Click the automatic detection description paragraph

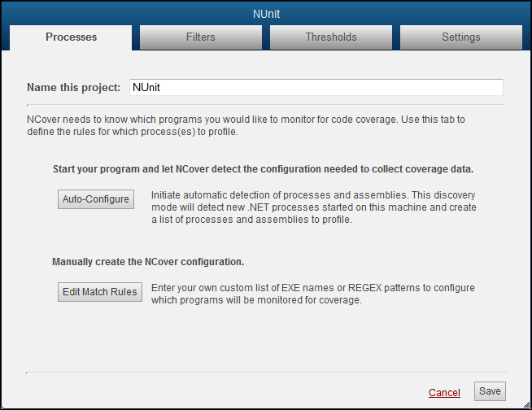coord(313,207)
